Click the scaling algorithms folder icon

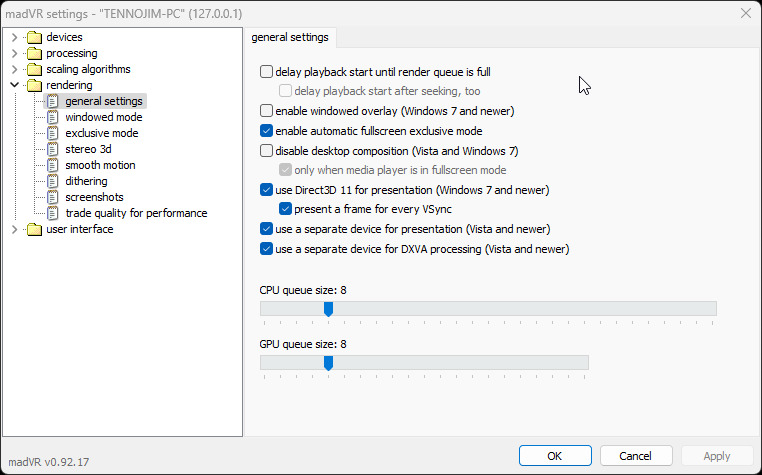pos(35,69)
